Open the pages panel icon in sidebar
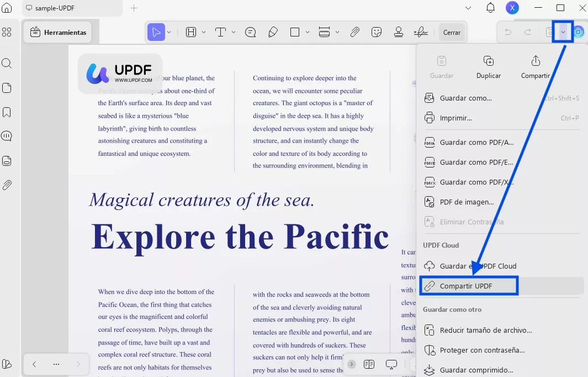 pyautogui.click(x=7, y=88)
